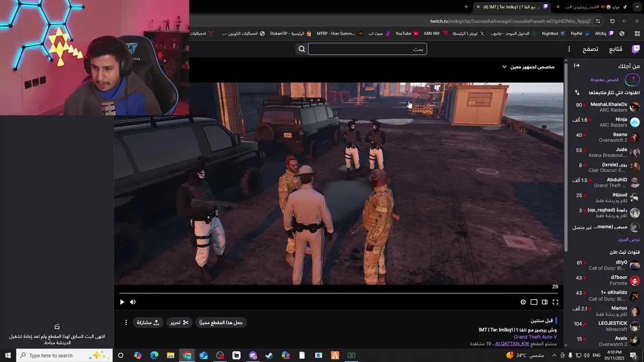Screen dimensions: 644x362
Task: Open d7boor channel in sidebar
Action: pos(607,280)
